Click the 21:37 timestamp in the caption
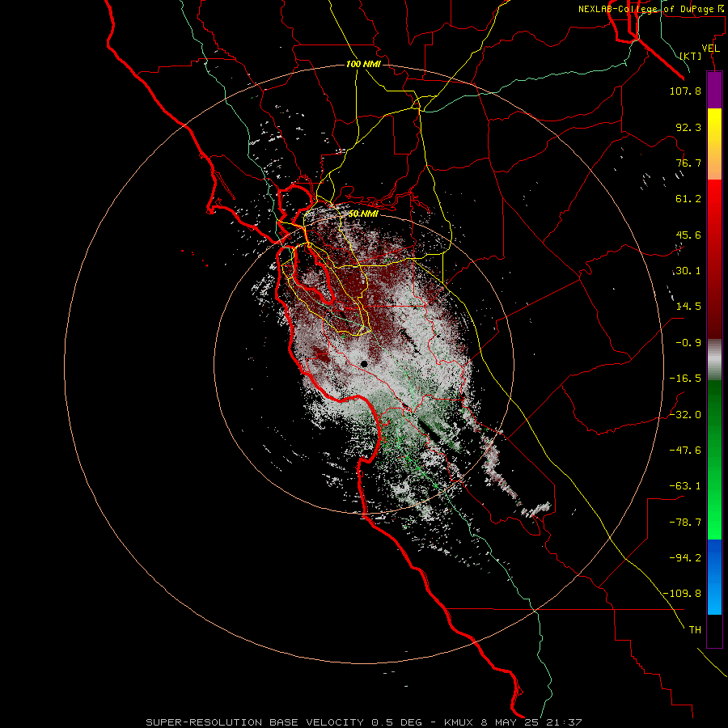 pos(564,722)
